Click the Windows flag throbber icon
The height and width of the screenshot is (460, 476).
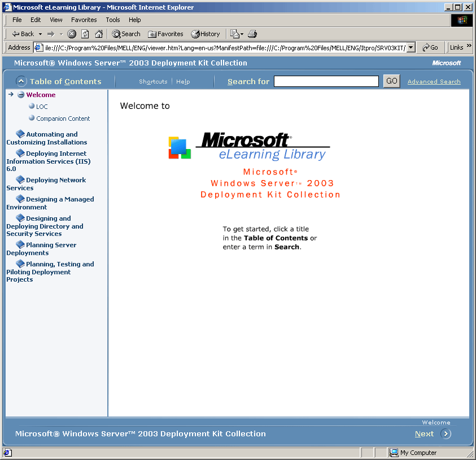pyautogui.click(x=462, y=20)
